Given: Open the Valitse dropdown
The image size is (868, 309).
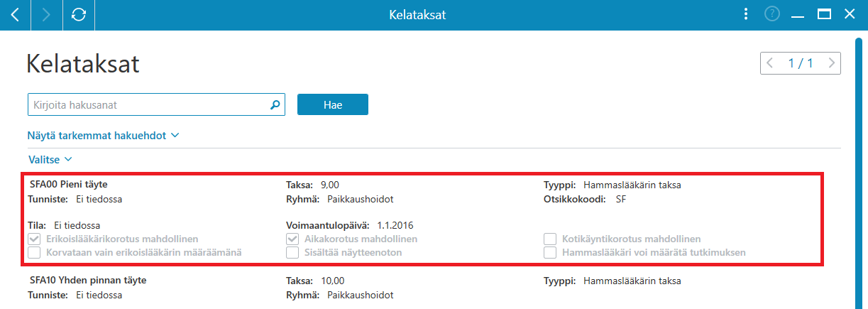Looking at the screenshot, I should point(50,160).
